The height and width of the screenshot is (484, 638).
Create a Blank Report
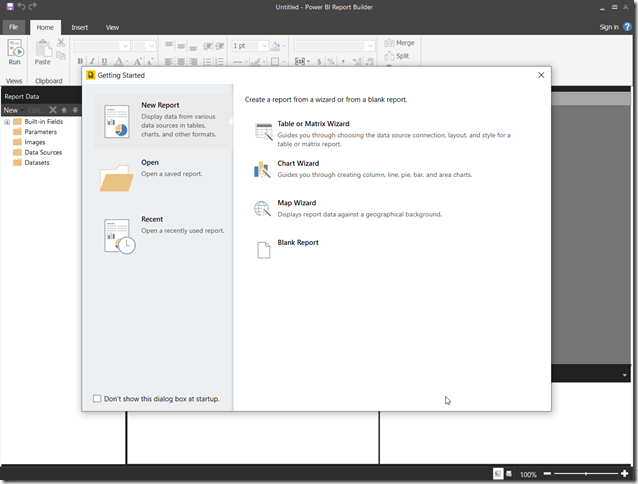tap(287, 249)
